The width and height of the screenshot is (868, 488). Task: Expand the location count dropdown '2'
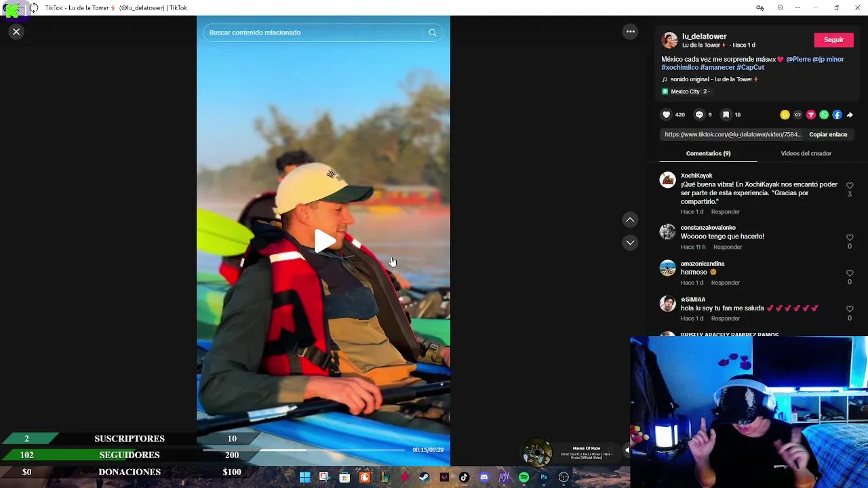pyautogui.click(x=707, y=91)
